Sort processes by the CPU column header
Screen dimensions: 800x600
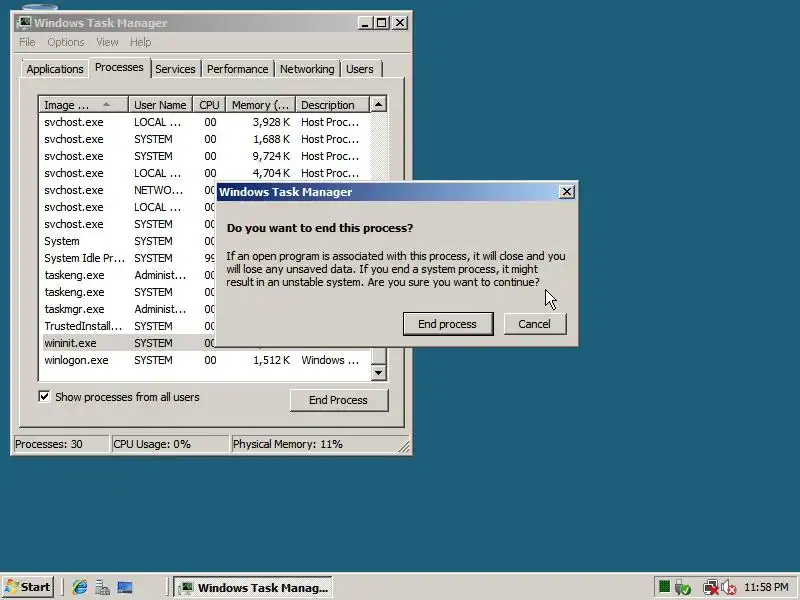209,105
